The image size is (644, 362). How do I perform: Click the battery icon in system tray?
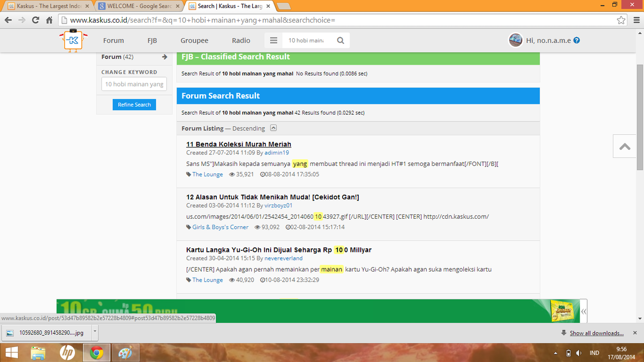point(569,353)
